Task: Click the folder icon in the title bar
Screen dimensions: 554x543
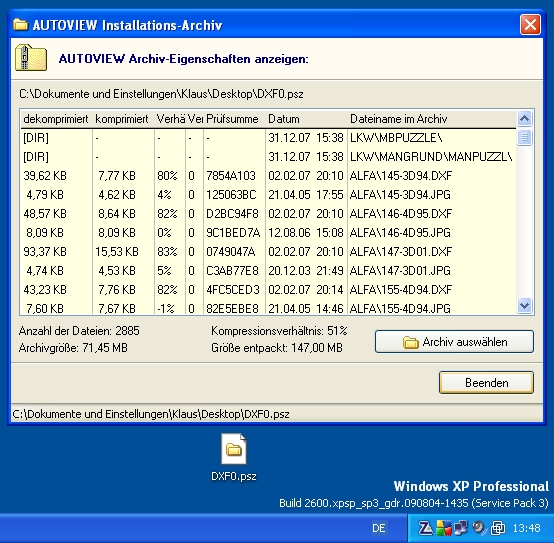Action: tap(20, 25)
